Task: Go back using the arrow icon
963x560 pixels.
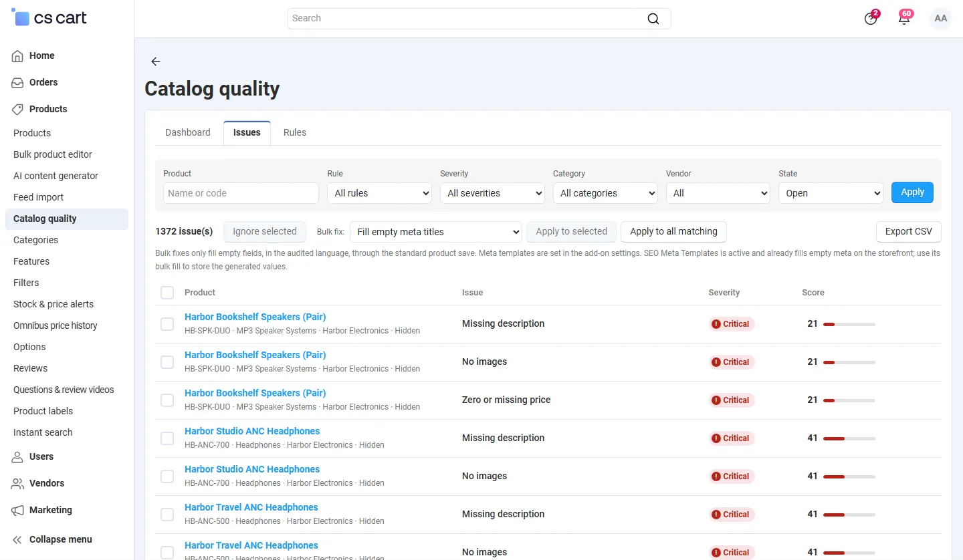Action: [x=156, y=61]
